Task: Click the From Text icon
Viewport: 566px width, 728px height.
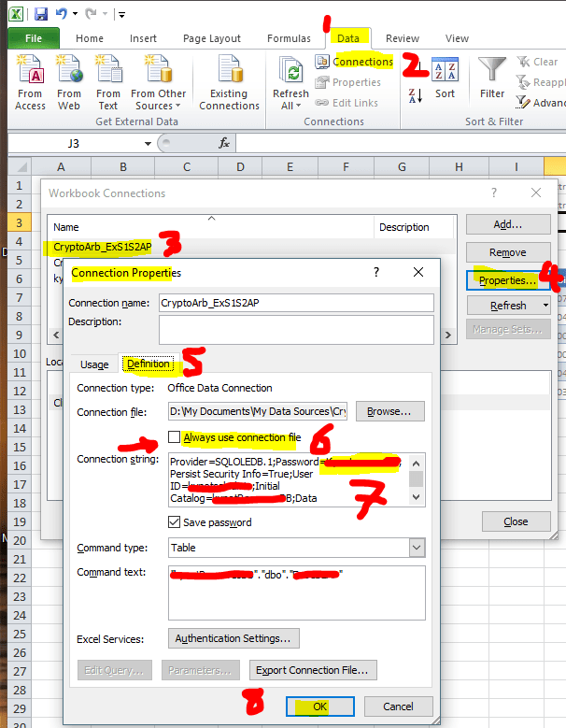Action: point(108,69)
